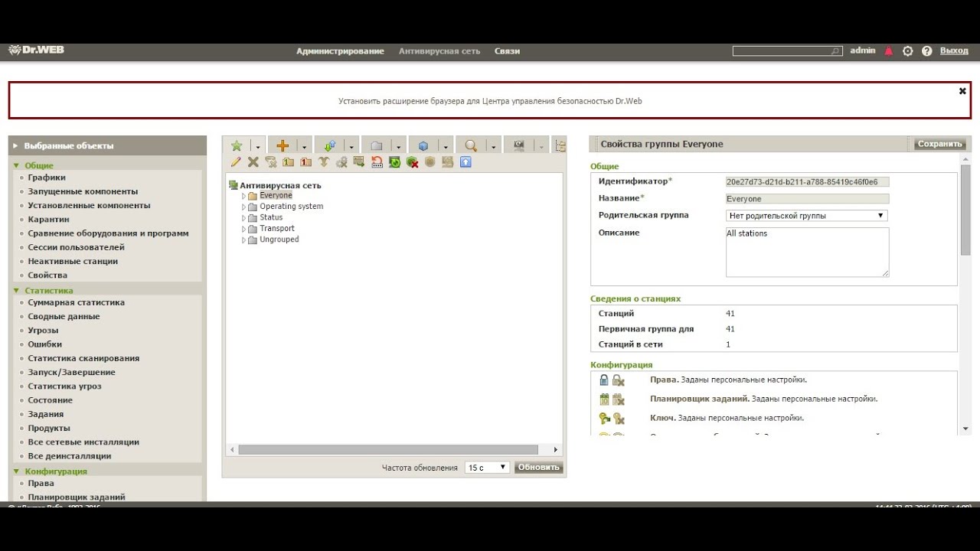980x551 pixels.
Task: Open dropdown arrow next to folder icon
Action: pos(399,147)
